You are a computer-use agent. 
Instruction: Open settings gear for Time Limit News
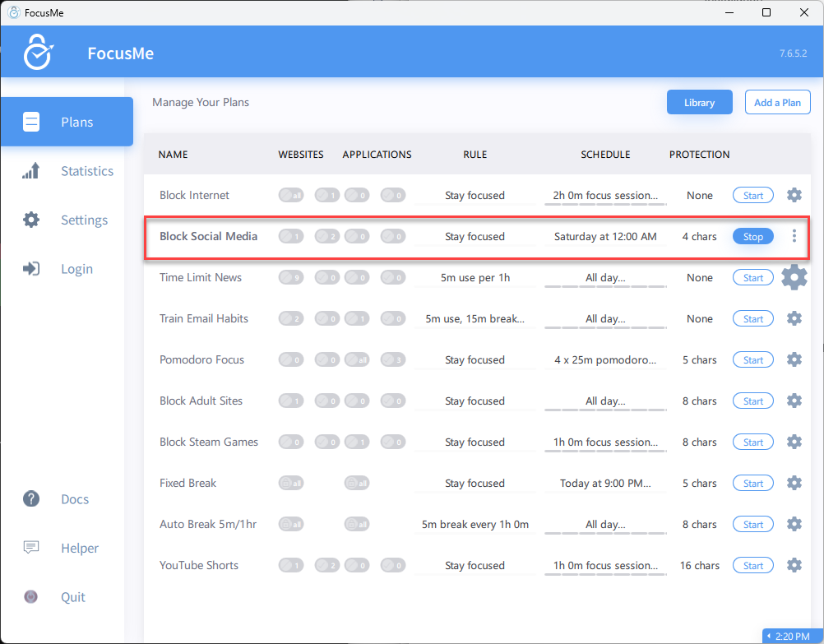tap(794, 277)
